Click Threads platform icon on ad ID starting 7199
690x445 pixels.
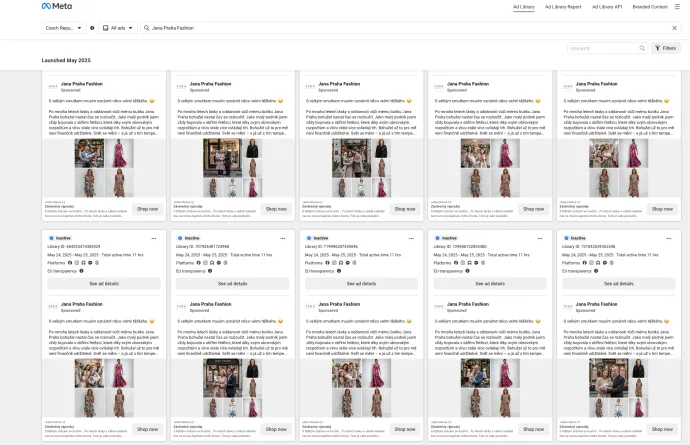[x=354, y=263]
